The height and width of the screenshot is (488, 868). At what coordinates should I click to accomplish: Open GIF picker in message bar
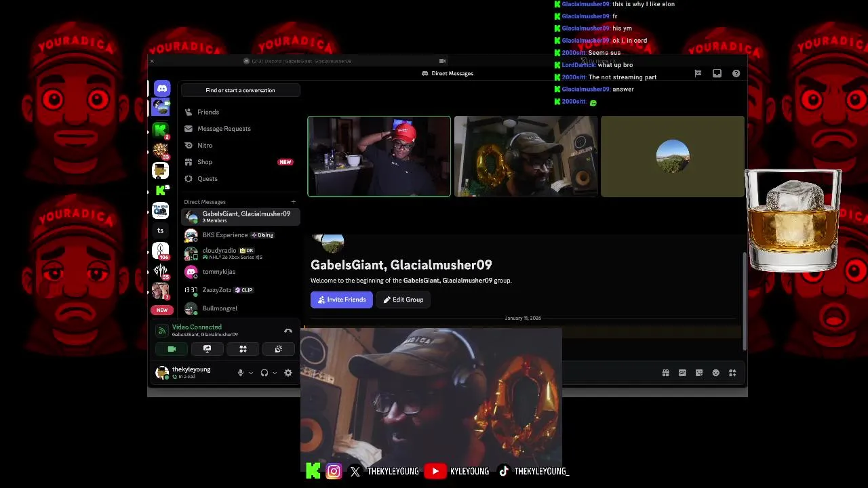[682, 373]
